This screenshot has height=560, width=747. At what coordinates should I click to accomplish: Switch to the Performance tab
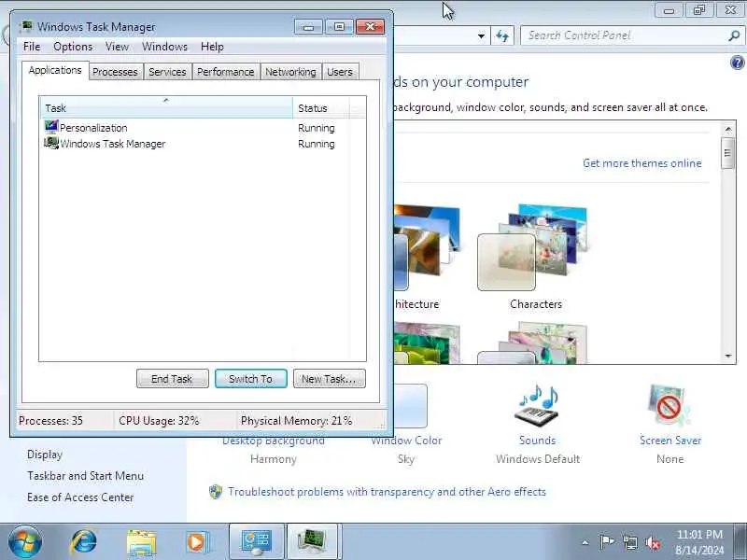pos(226,72)
